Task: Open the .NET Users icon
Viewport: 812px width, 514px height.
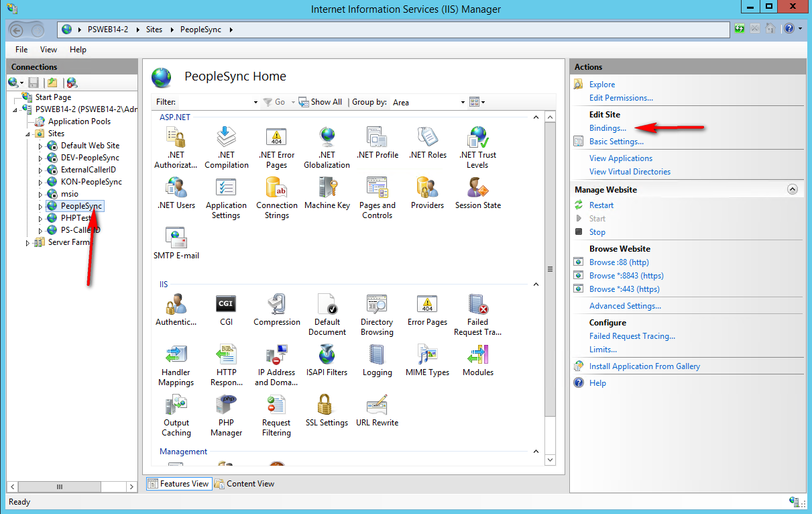Action: [176, 193]
